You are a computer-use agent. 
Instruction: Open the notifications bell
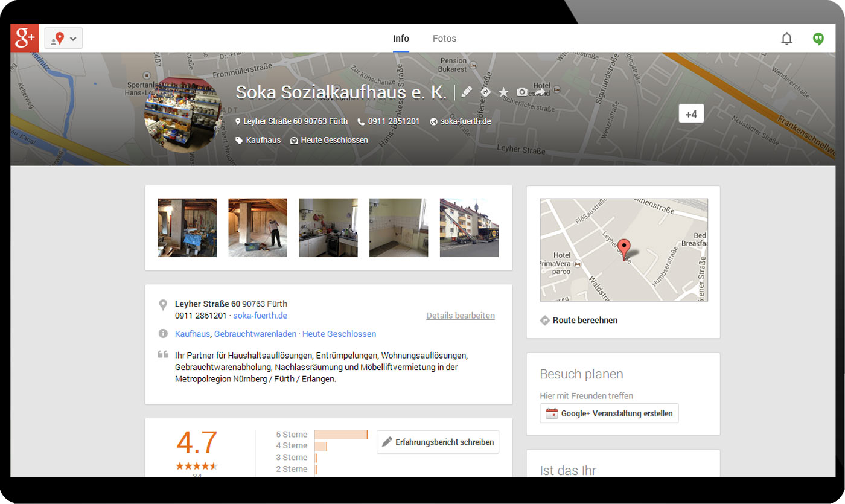[786, 39]
